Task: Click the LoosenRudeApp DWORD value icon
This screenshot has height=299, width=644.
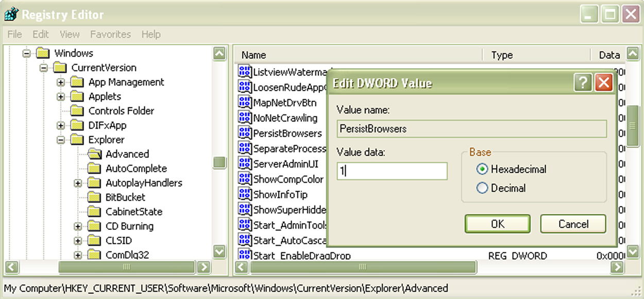Action: click(x=244, y=87)
